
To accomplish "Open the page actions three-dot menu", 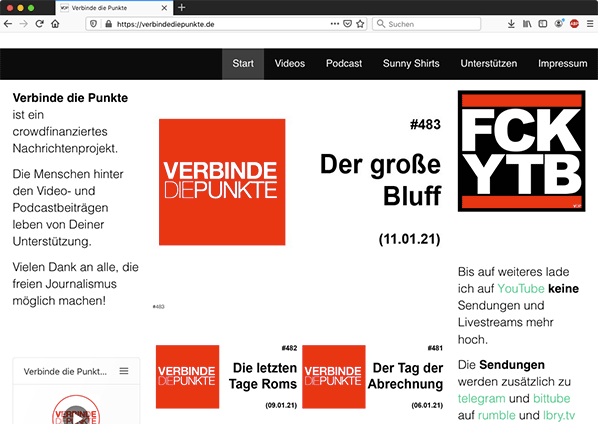I will tap(334, 24).
